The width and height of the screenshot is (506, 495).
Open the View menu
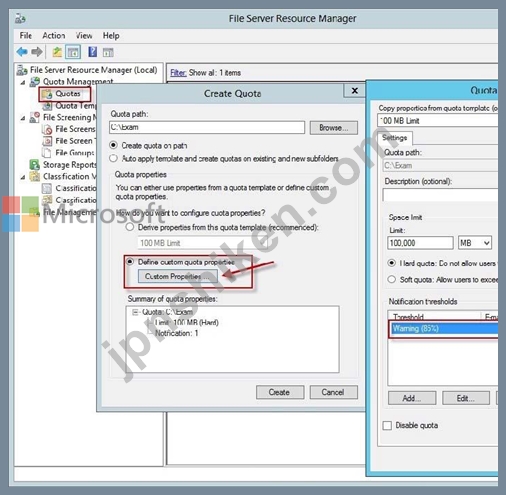pos(84,35)
